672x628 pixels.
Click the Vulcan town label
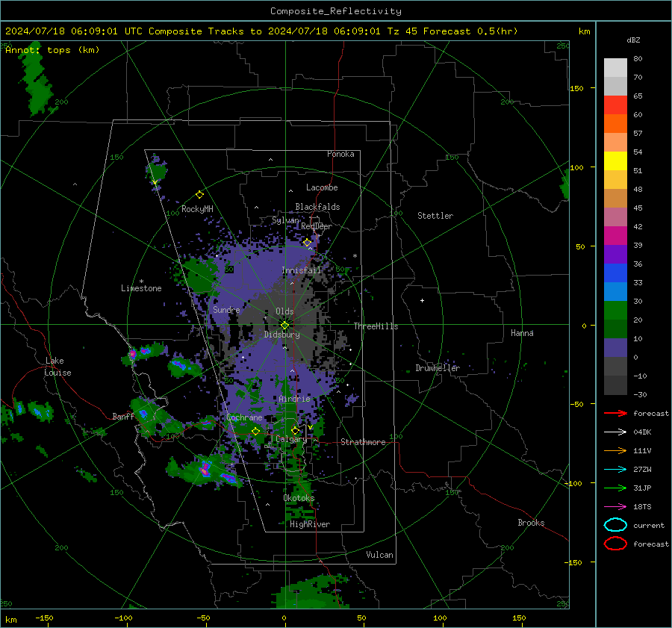coord(379,555)
